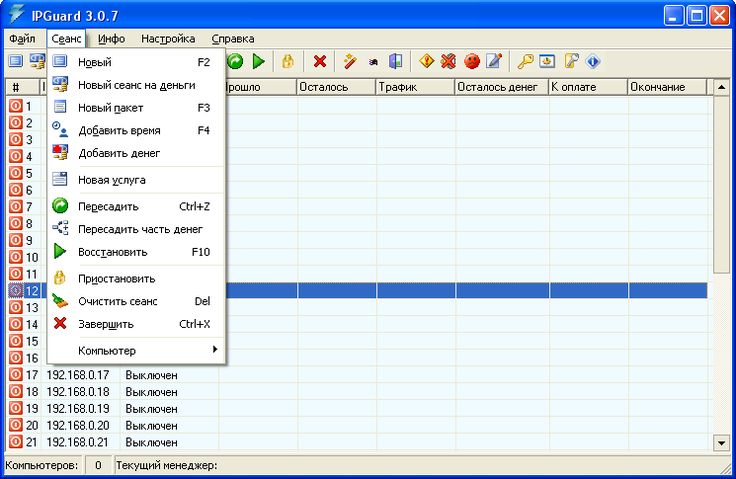Image resolution: width=736 pixels, height=479 pixels.
Task: Click the door exit toolbar icon
Action: (396, 61)
